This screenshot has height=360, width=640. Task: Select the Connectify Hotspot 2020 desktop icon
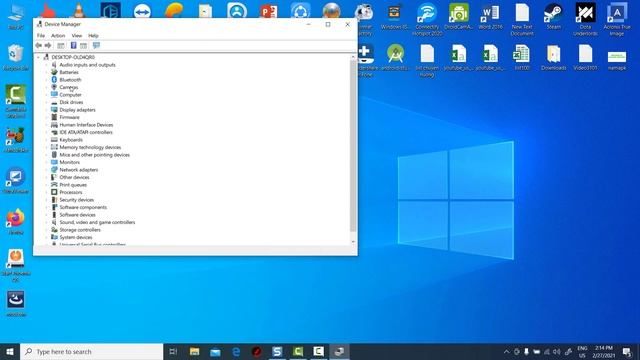click(427, 19)
